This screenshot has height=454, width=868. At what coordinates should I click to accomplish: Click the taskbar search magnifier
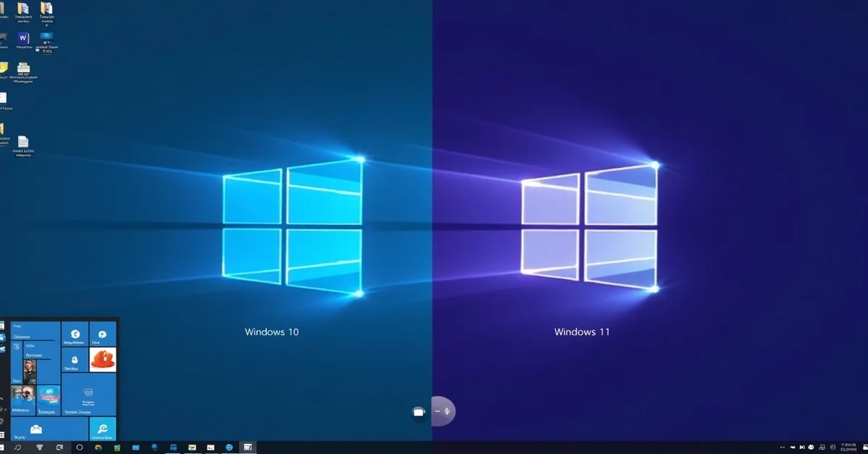18,447
